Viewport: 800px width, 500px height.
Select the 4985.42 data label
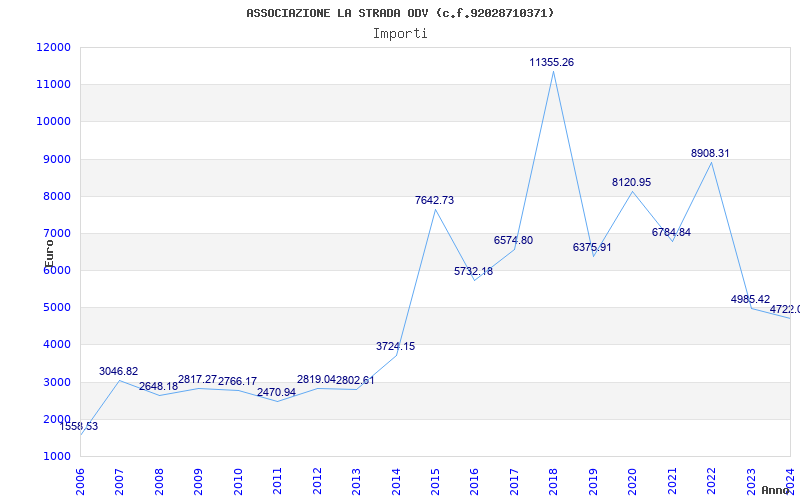(x=750, y=299)
